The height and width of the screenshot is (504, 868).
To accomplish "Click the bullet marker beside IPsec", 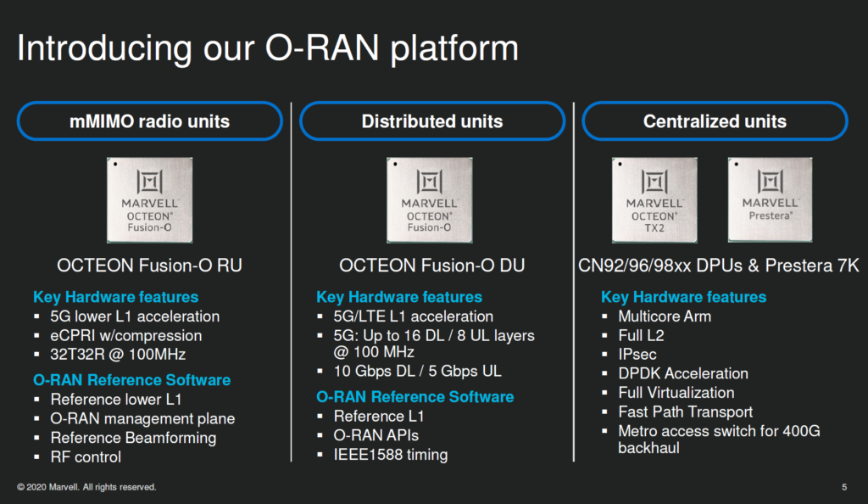I will click(607, 355).
